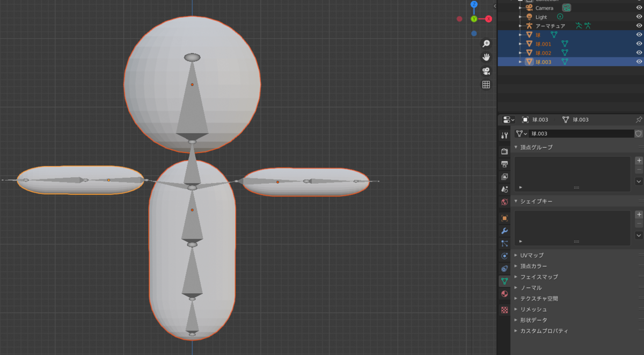Viewport: 644px width, 355px height.
Task: Click the Camera data icon in outliner
Action: pos(566,8)
